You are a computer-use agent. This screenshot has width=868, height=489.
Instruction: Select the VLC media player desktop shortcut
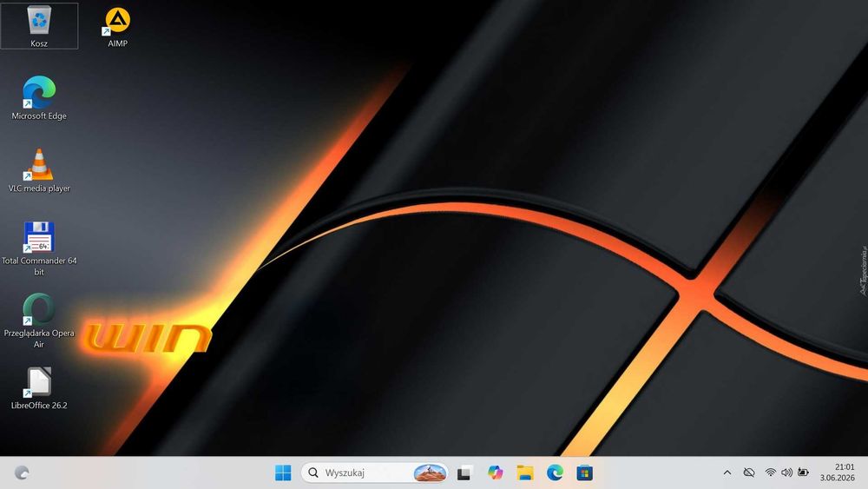pos(39,170)
